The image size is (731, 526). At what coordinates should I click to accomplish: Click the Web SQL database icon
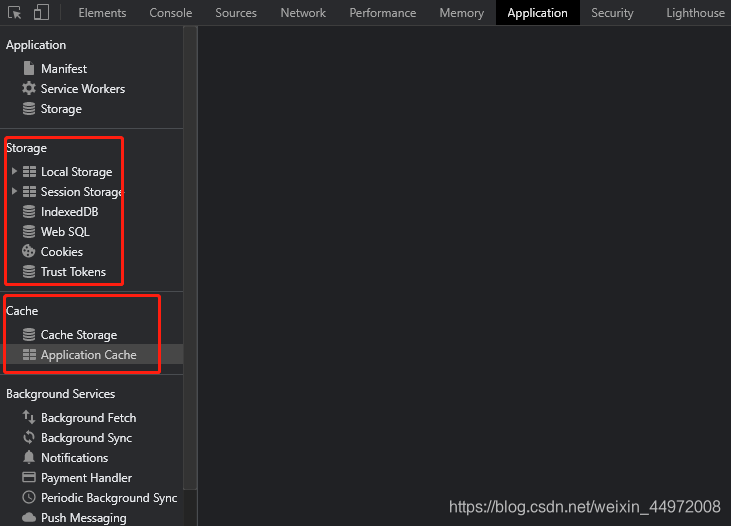click(x=29, y=232)
